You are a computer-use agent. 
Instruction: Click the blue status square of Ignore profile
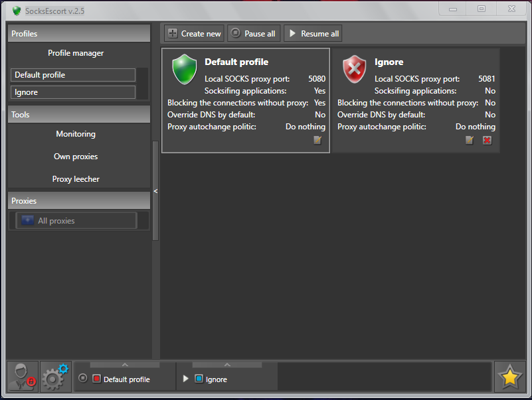pyautogui.click(x=199, y=378)
